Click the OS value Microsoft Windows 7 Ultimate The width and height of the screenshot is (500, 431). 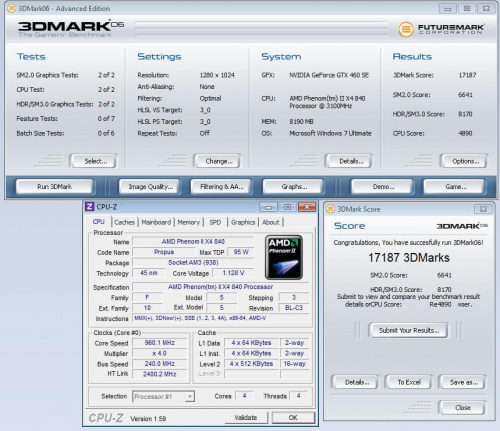click(x=330, y=133)
